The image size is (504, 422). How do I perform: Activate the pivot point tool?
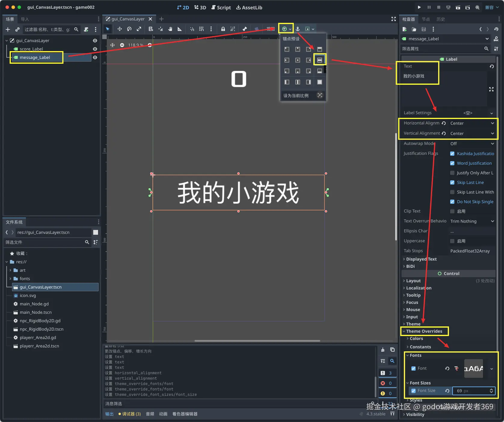click(161, 29)
